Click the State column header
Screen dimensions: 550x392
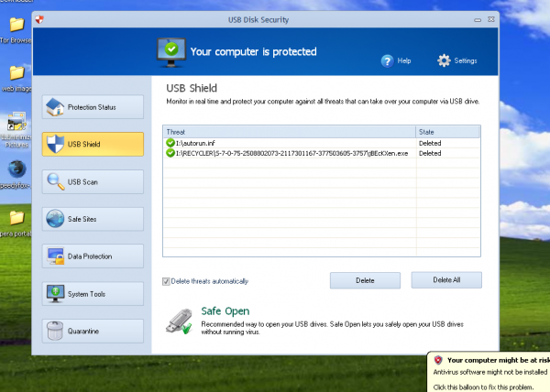click(447, 132)
